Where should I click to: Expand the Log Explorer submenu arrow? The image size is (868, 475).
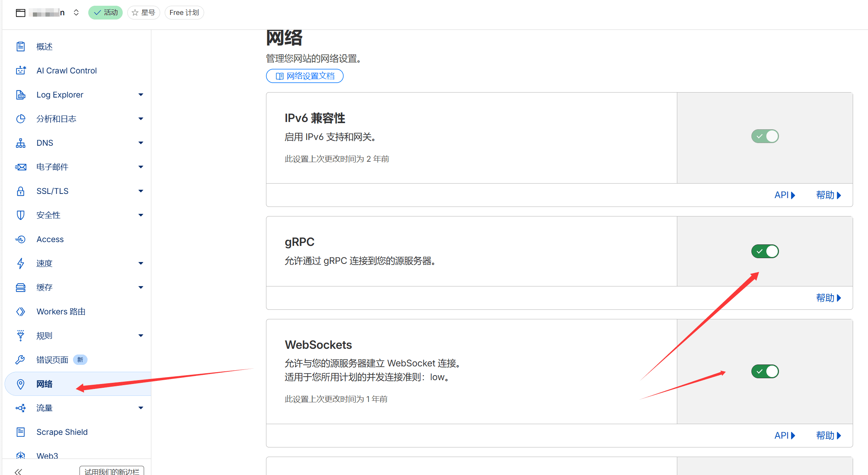click(141, 95)
